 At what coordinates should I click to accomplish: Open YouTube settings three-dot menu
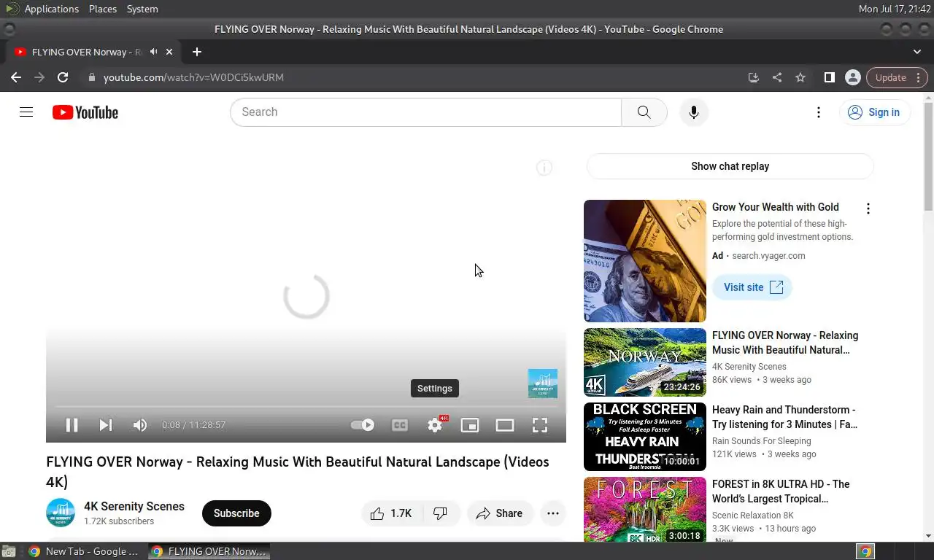[x=819, y=112]
